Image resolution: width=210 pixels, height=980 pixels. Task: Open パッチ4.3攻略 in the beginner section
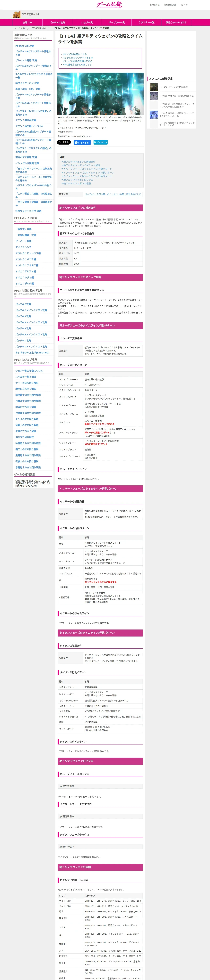23,304
